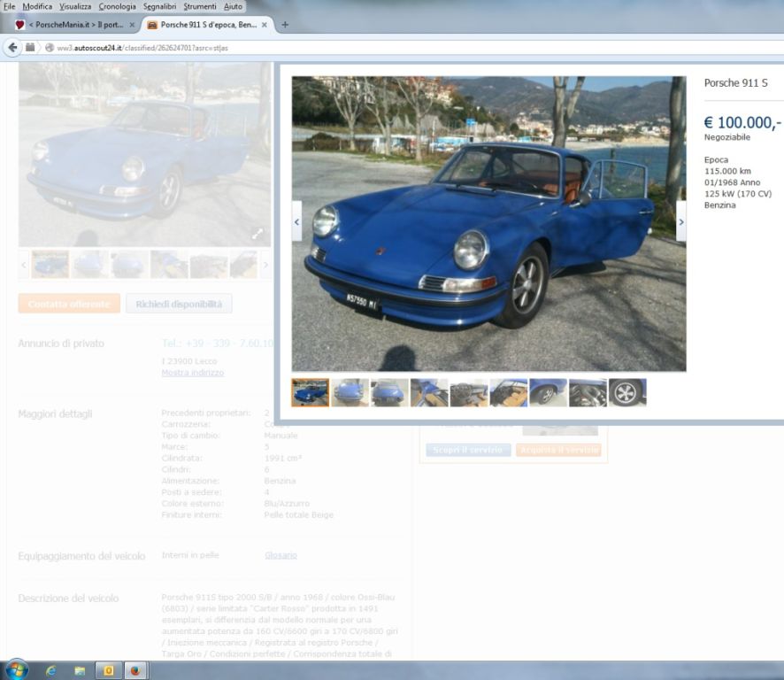This screenshot has width=784, height=680.
Task: Select the first lightbox thumbnail, blue Porsche front
Action: click(310, 392)
